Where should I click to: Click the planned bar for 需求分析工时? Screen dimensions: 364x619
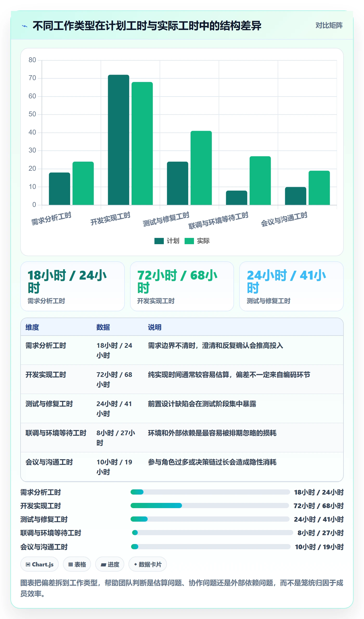tap(59, 189)
